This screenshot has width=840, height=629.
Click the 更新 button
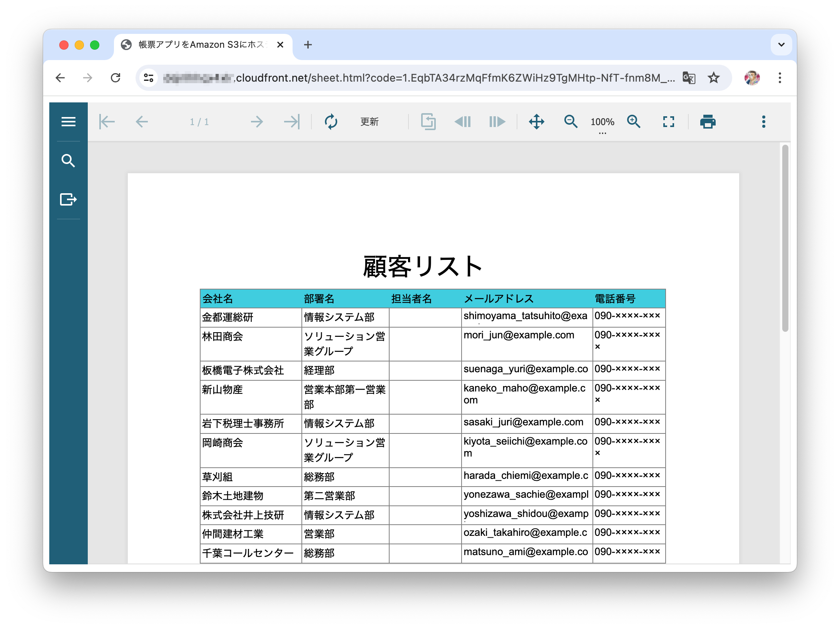369,122
